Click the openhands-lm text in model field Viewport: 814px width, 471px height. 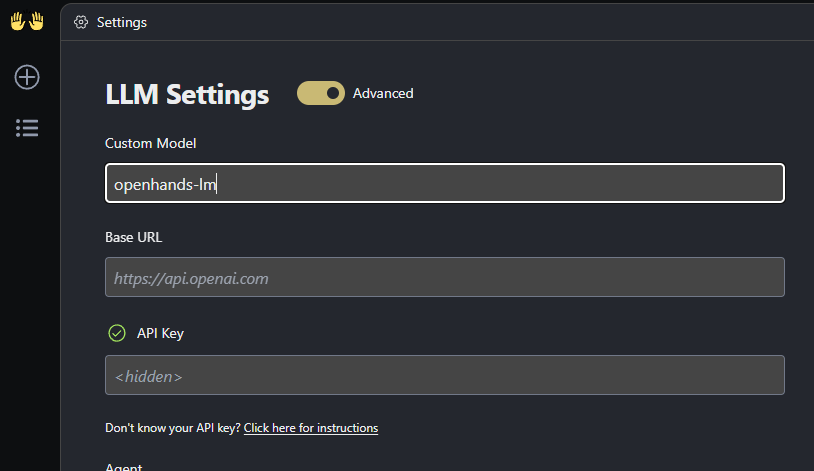pyautogui.click(x=165, y=184)
